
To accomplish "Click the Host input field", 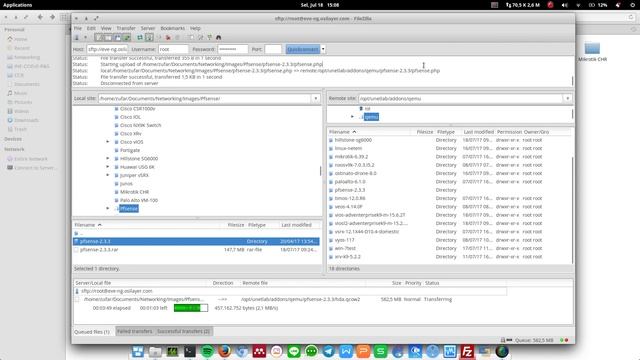I will [107, 49].
